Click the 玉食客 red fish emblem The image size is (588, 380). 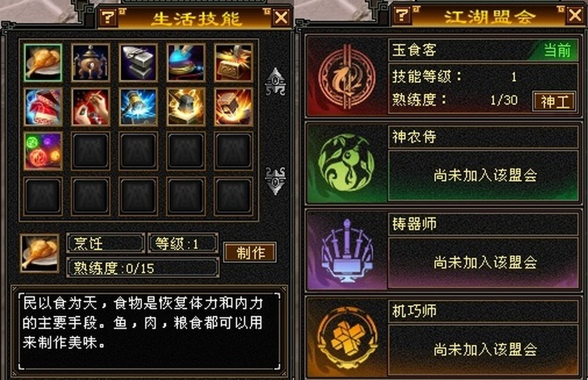(x=347, y=77)
